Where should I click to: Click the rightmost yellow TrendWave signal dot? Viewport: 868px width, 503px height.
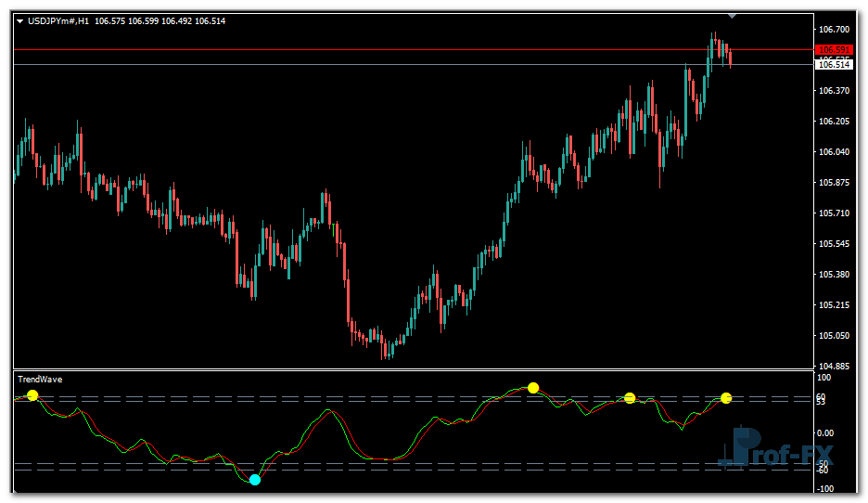click(x=726, y=398)
